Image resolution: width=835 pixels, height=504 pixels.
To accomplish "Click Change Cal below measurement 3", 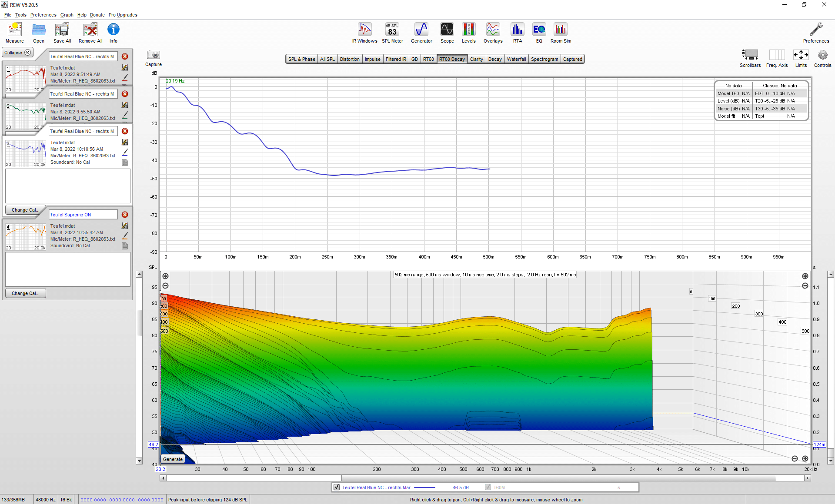I will 26,210.
